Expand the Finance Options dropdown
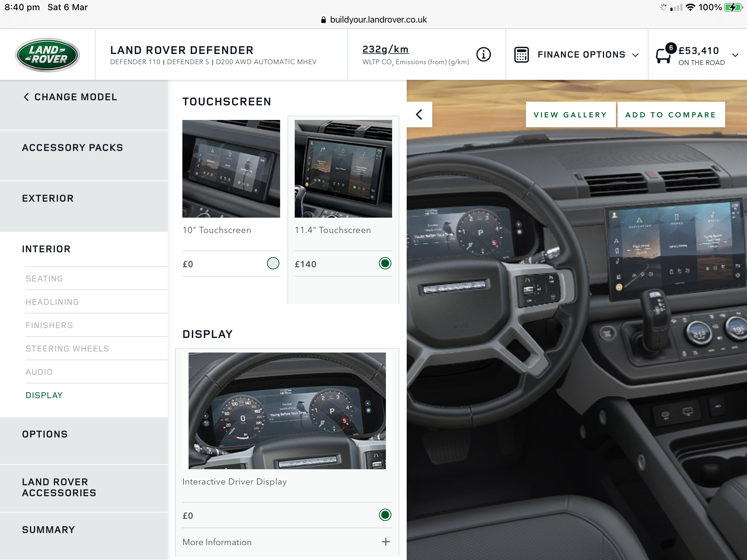Screen dimensions: 747x560 (577, 55)
